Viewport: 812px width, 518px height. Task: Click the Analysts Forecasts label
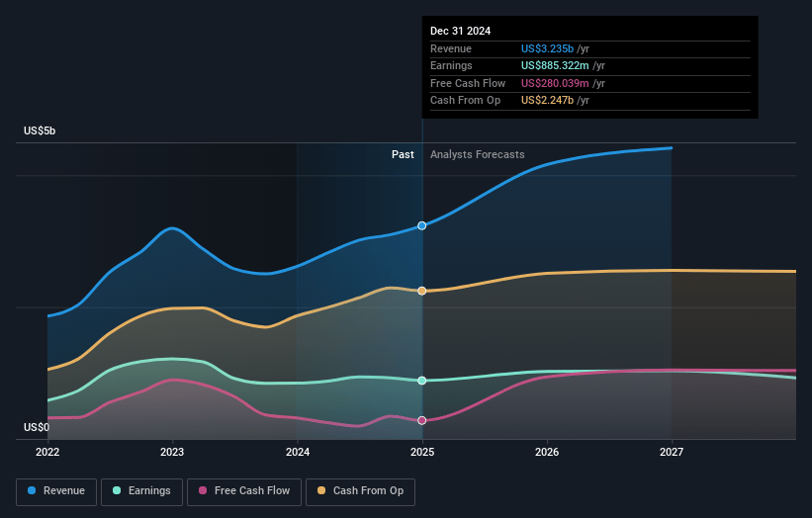tap(478, 154)
